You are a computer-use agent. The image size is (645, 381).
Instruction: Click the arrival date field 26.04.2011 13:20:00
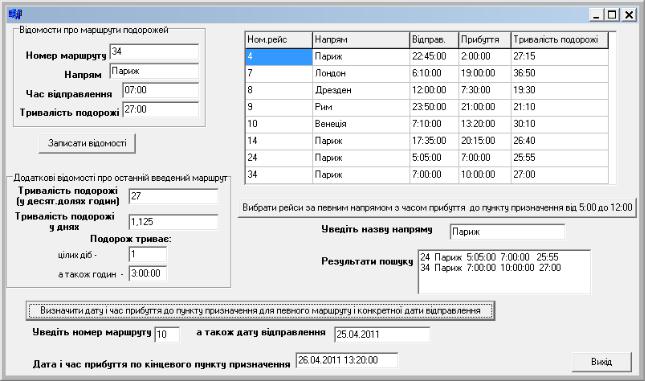(347, 360)
